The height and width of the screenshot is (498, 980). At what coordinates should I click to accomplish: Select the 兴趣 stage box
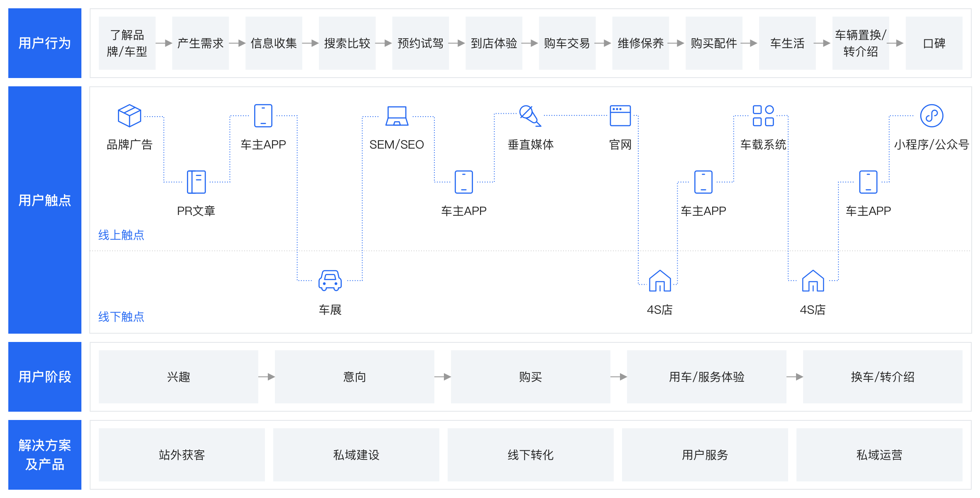(x=178, y=377)
